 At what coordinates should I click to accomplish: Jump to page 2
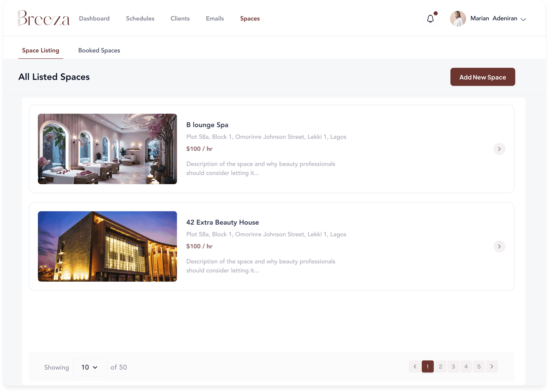440,366
